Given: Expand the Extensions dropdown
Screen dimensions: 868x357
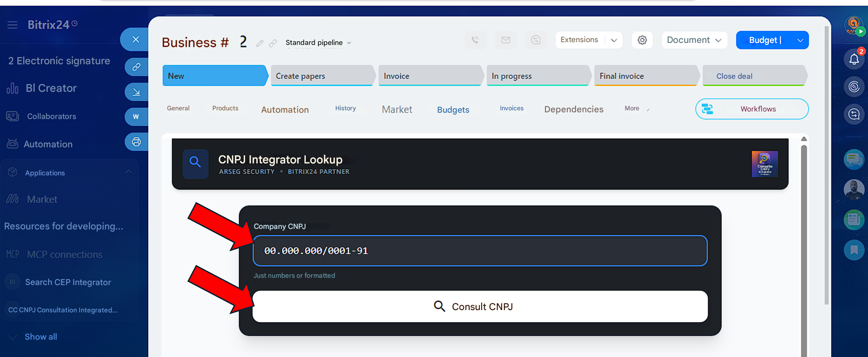Looking at the screenshot, I should (x=613, y=40).
